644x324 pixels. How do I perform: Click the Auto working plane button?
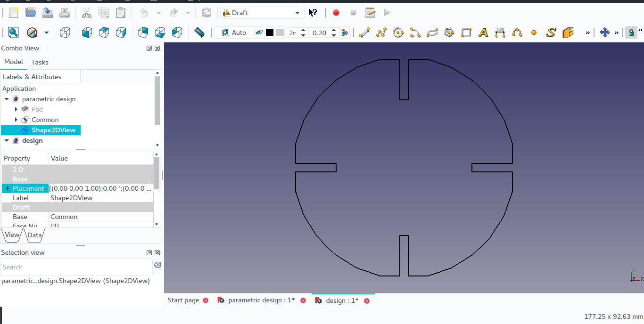[x=234, y=32]
